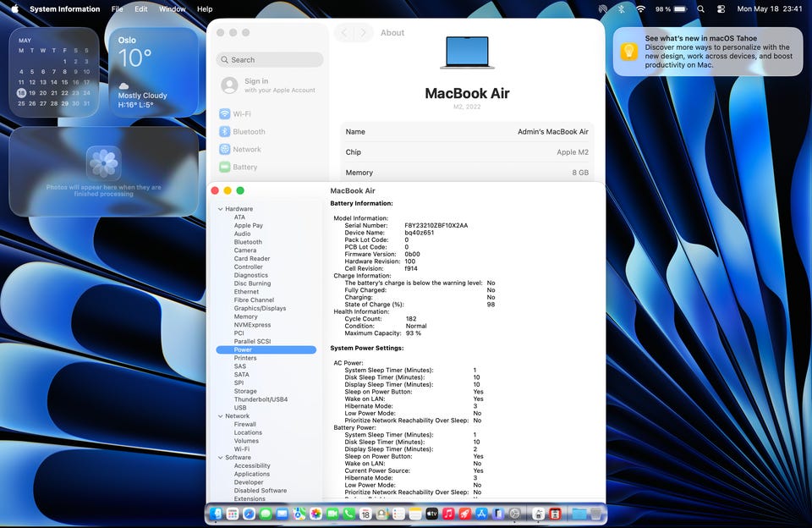Click the Name row showing Admin's MacBook Air
This screenshot has width=812, height=528.
point(467,132)
